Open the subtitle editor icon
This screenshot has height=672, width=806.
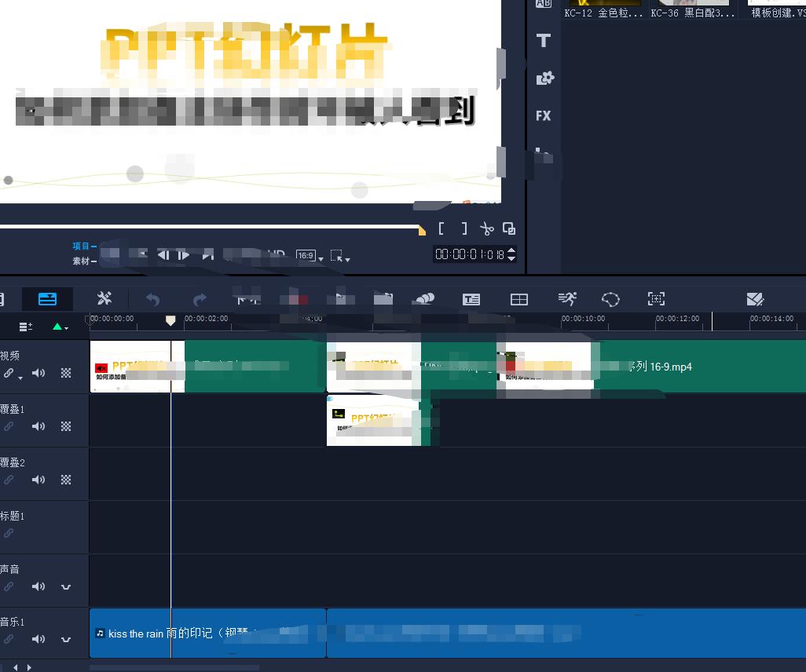(x=471, y=299)
